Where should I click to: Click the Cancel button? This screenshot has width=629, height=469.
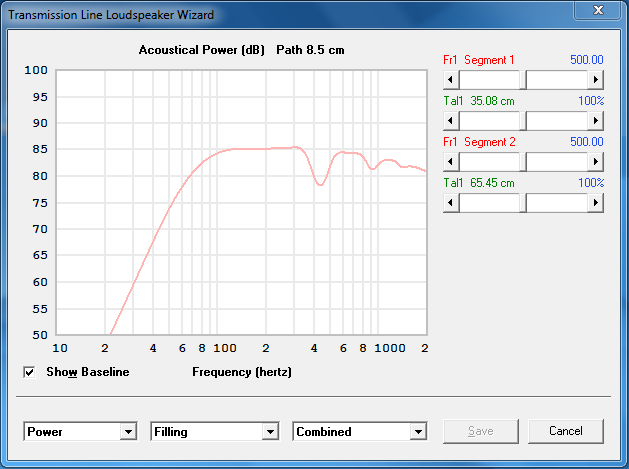pyautogui.click(x=566, y=431)
